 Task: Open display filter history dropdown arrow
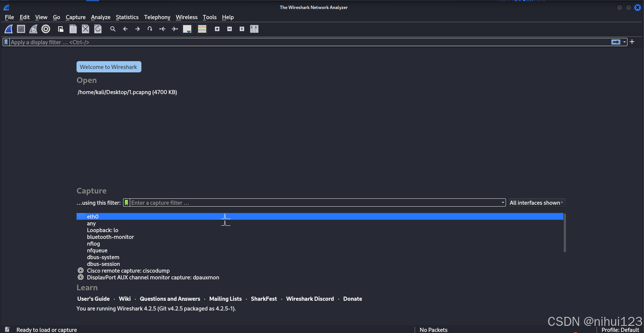pos(624,42)
